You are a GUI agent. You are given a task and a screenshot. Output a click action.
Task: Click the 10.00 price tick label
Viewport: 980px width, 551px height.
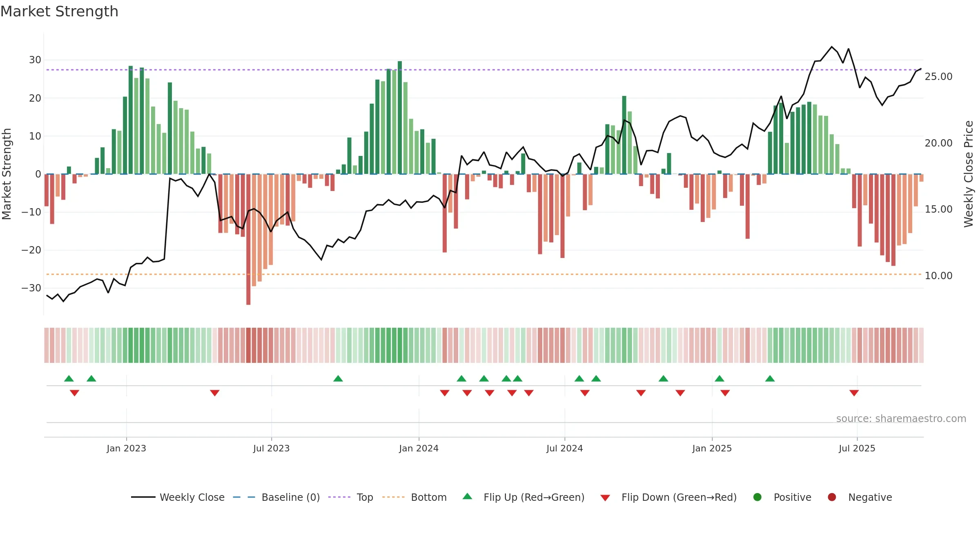coord(938,275)
